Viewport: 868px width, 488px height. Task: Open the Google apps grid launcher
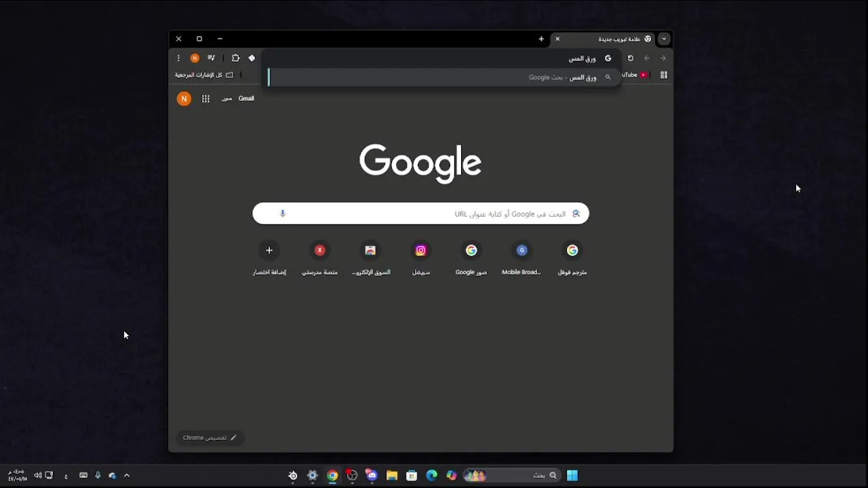(205, 99)
